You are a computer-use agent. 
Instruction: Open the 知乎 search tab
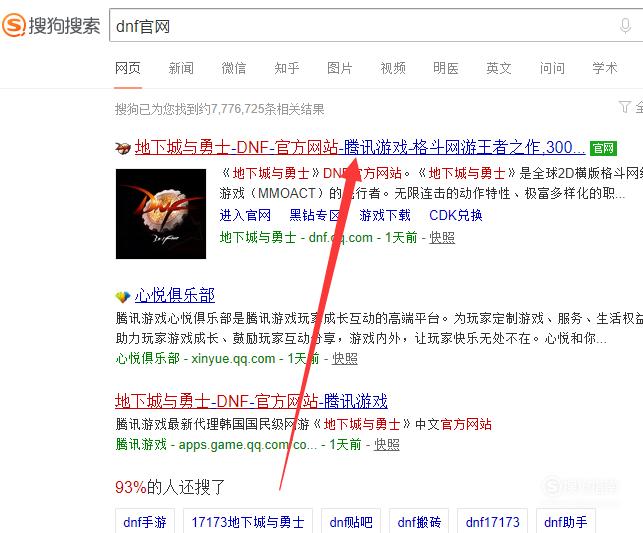click(x=287, y=68)
